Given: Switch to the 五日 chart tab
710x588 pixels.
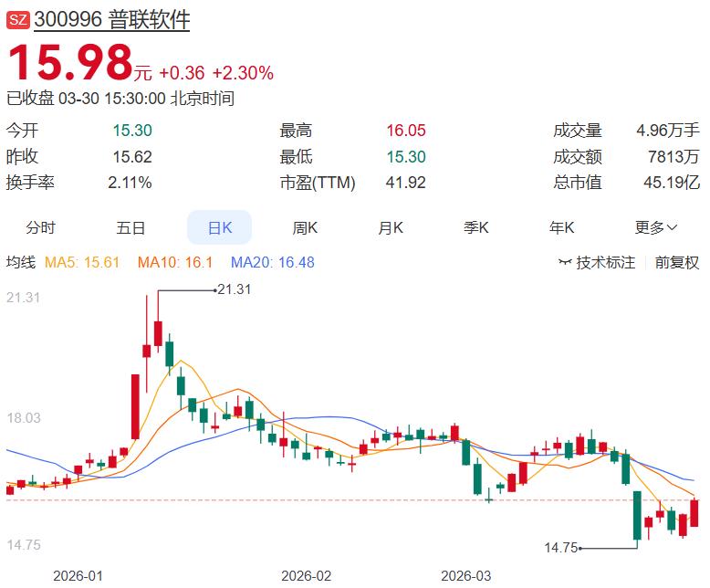Looking at the screenshot, I should tap(131, 227).
